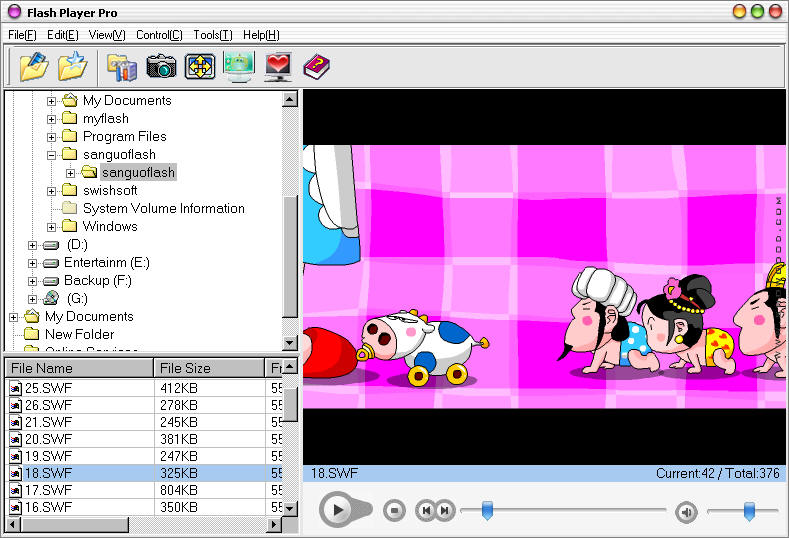Click the camera snapshot icon
The image size is (789, 538).
(x=161, y=67)
